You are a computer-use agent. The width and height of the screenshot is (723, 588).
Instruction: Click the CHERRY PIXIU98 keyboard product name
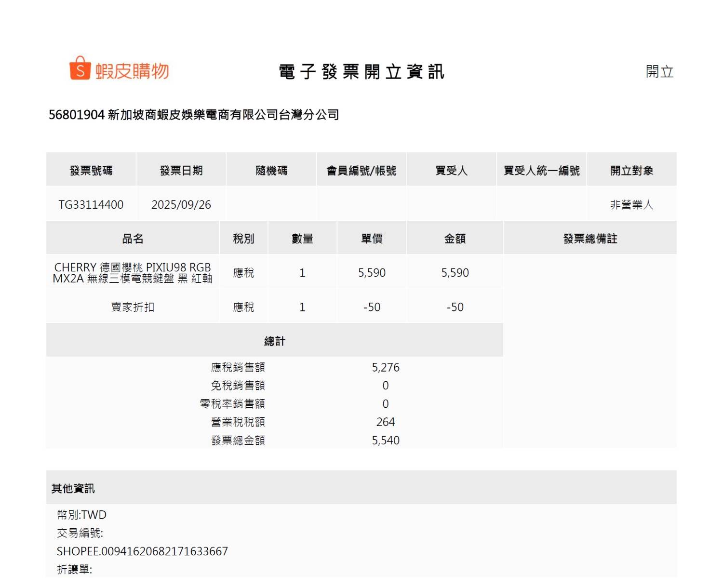(133, 273)
